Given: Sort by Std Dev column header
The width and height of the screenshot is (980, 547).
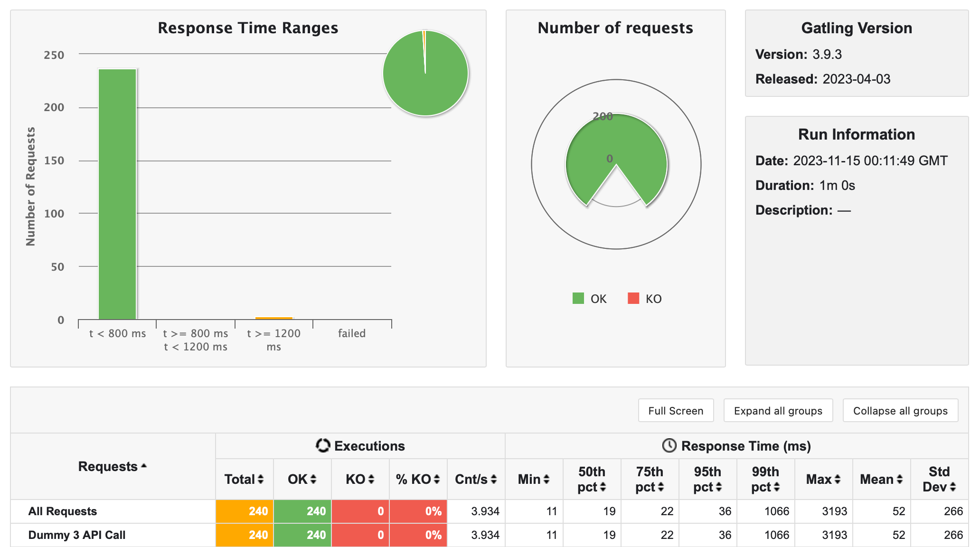Looking at the screenshot, I should (x=939, y=480).
